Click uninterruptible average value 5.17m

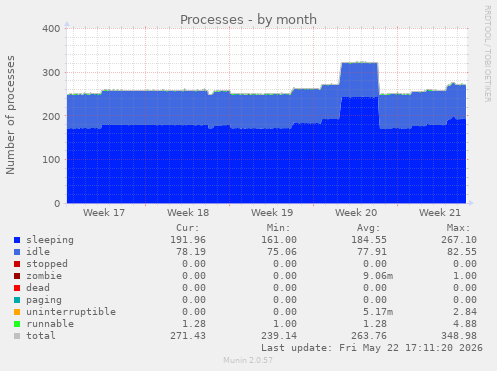coord(378,312)
